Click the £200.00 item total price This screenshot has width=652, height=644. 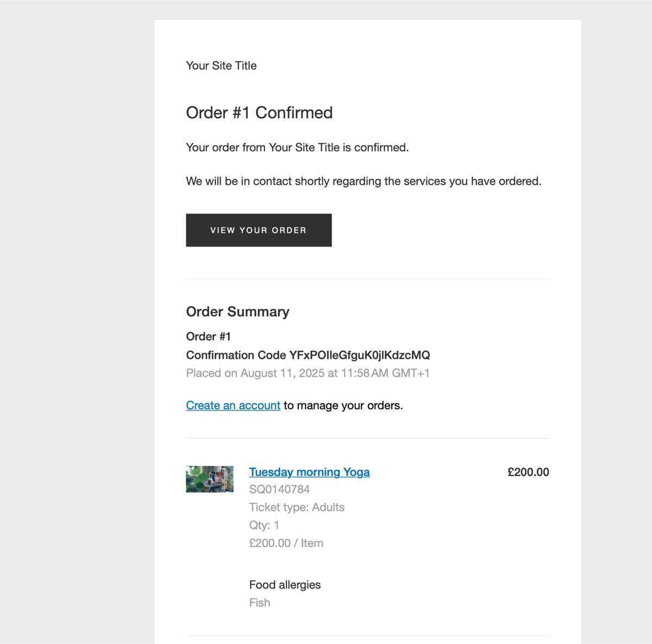(528, 472)
